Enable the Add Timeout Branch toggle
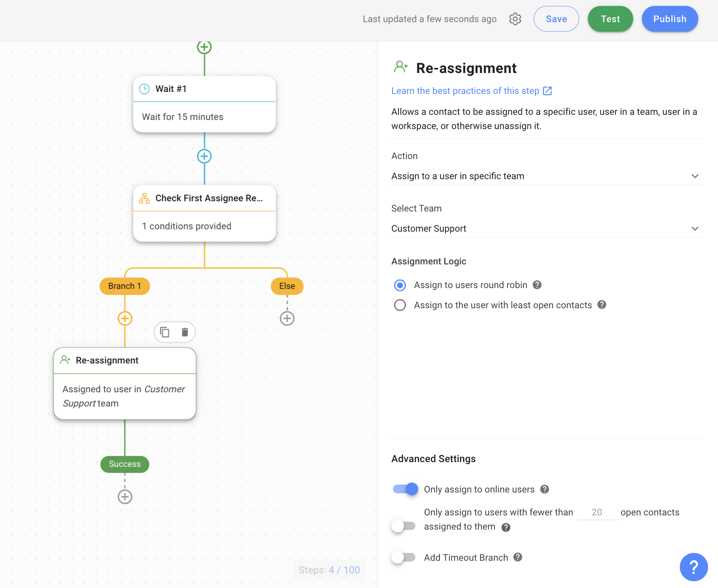This screenshot has height=588, width=718. pos(404,557)
